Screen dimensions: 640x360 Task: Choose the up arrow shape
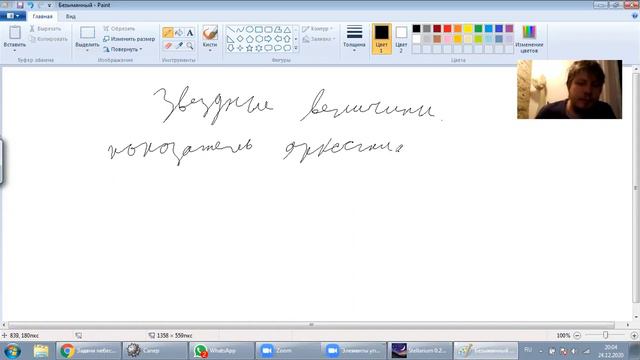287,39
